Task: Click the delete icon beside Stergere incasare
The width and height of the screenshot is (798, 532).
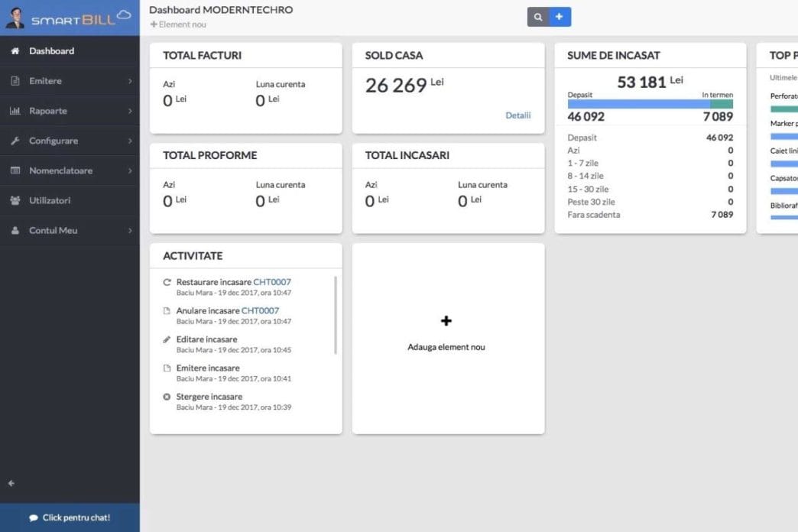Action: [x=167, y=397]
